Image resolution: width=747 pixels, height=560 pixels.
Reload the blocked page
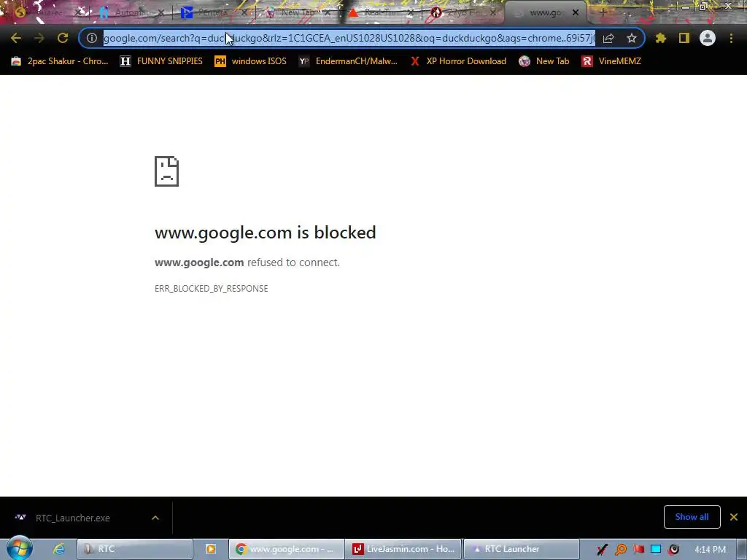pyautogui.click(x=63, y=38)
